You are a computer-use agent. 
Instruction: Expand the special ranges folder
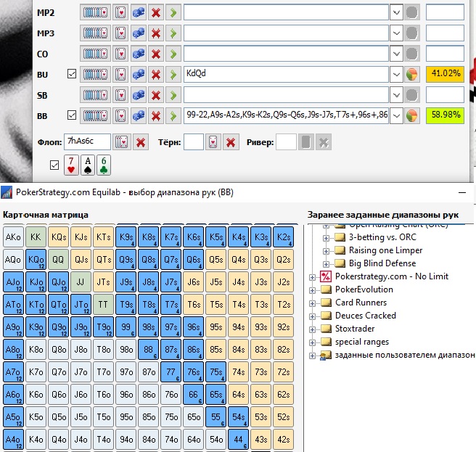[312, 342]
